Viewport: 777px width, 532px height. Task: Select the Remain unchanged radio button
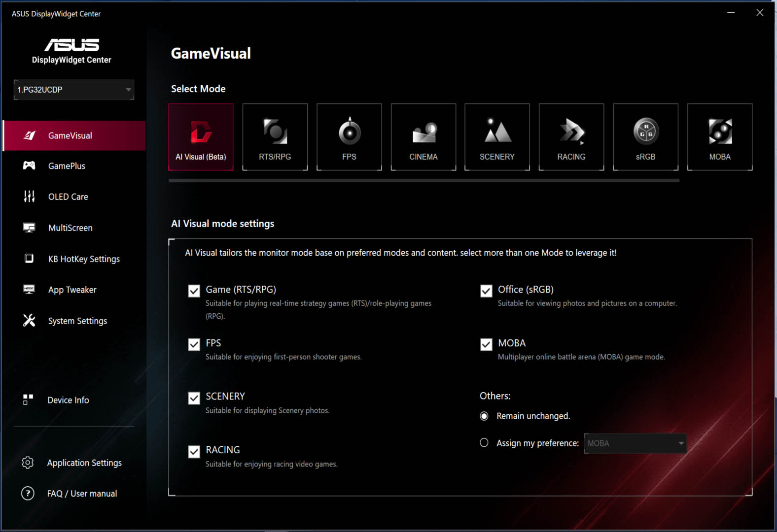(484, 416)
